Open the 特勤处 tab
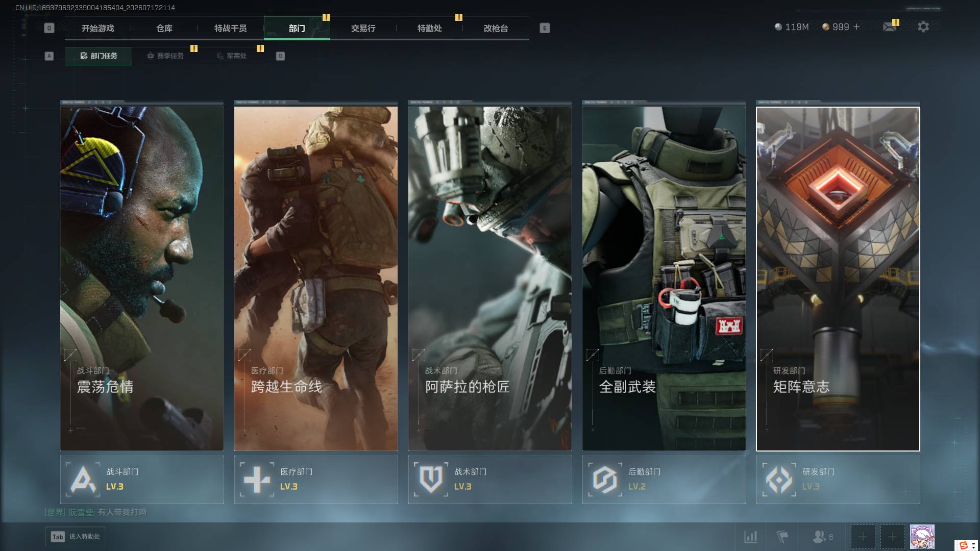The height and width of the screenshot is (551, 980). point(430,28)
